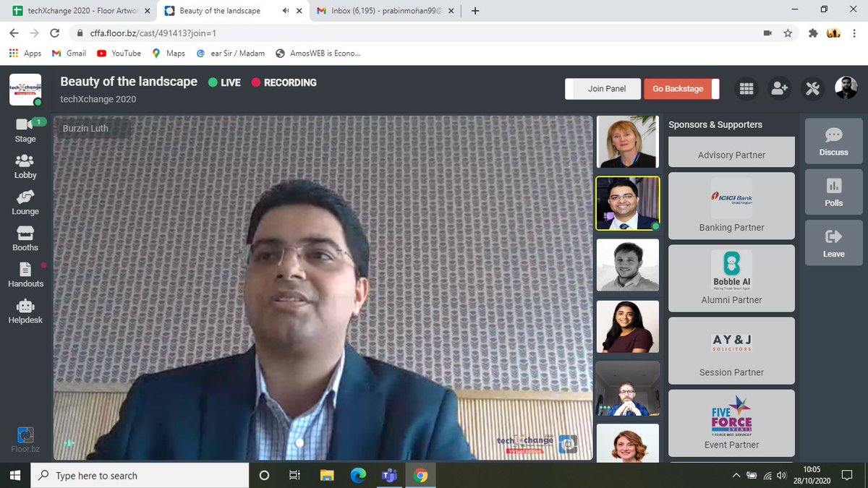Open File Explorer from the taskbar
Viewport: 868px width, 488px height.
[x=328, y=475]
